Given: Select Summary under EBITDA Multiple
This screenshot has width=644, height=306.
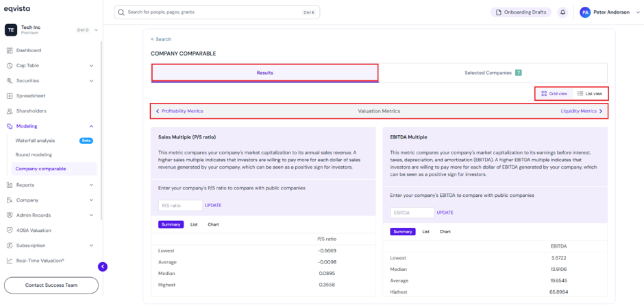Looking at the screenshot, I should 403,231.
